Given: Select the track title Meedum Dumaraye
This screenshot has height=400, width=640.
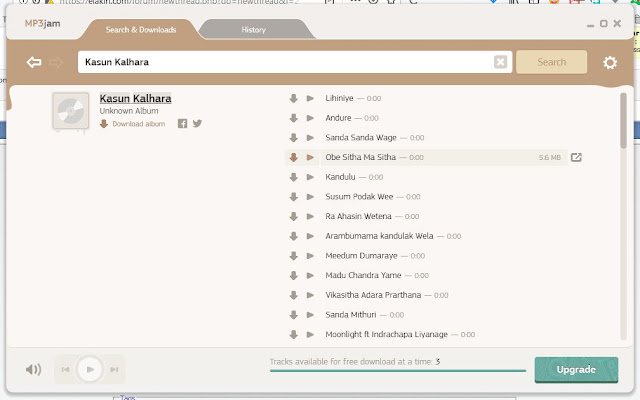Looking at the screenshot, I should click(361, 256).
